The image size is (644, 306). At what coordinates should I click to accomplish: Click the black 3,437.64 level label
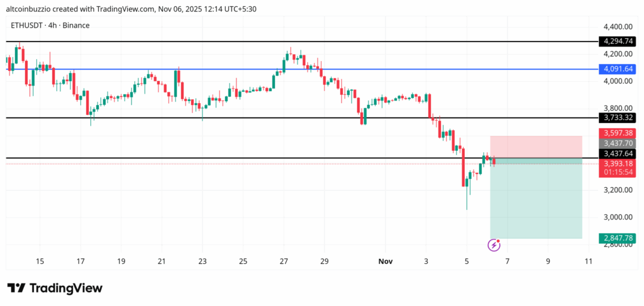[x=618, y=153]
